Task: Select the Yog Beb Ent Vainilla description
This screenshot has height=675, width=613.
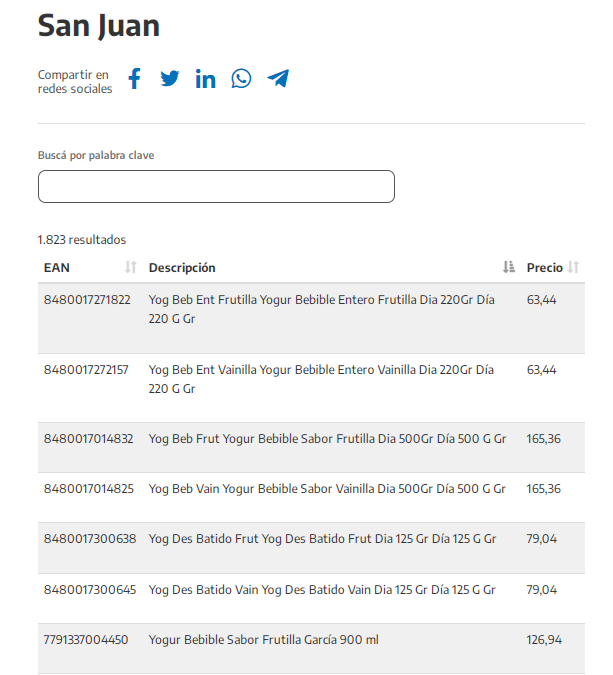Action: point(320,379)
